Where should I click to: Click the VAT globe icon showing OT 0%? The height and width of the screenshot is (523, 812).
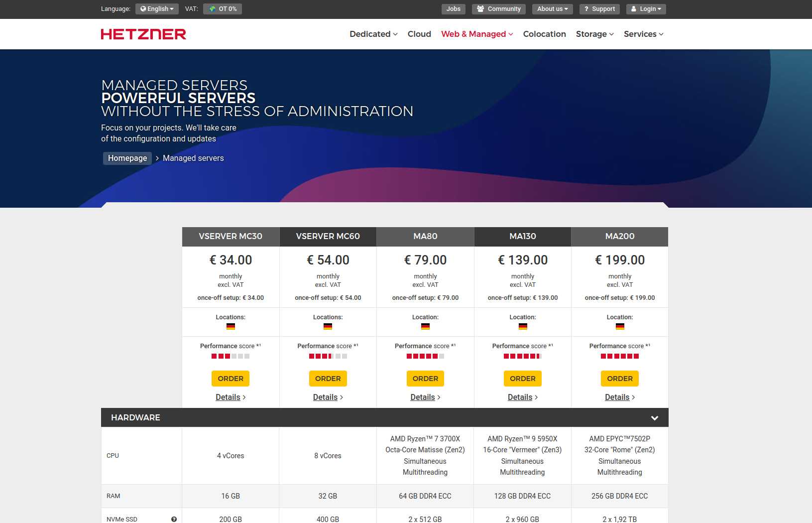coord(212,8)
